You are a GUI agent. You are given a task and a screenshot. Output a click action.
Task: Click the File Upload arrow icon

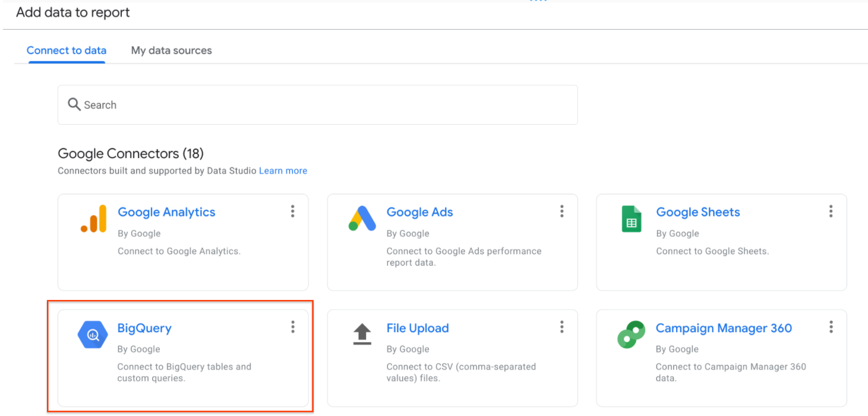[x=362, y=335]
